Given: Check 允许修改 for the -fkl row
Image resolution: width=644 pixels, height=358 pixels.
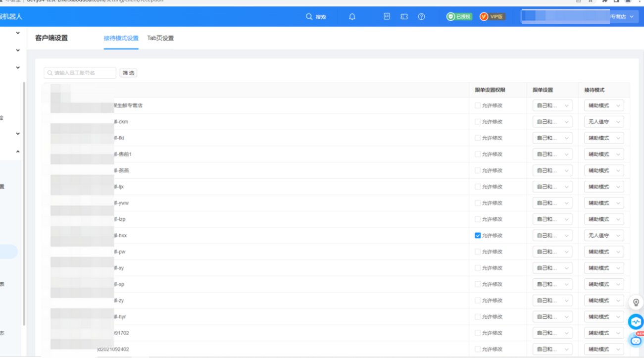Looking at the screenshot, I should (478, 138).
